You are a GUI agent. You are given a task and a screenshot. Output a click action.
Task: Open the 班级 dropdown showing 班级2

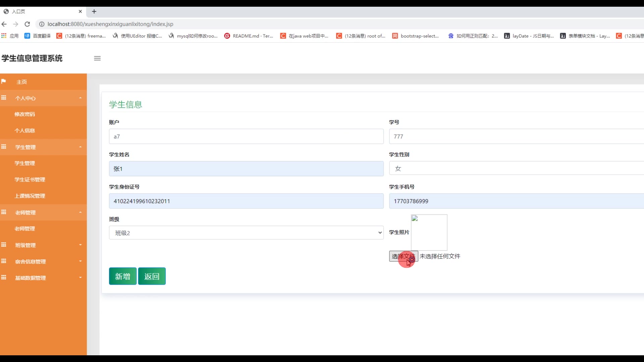pyautogui.click(x=246, y=233)
